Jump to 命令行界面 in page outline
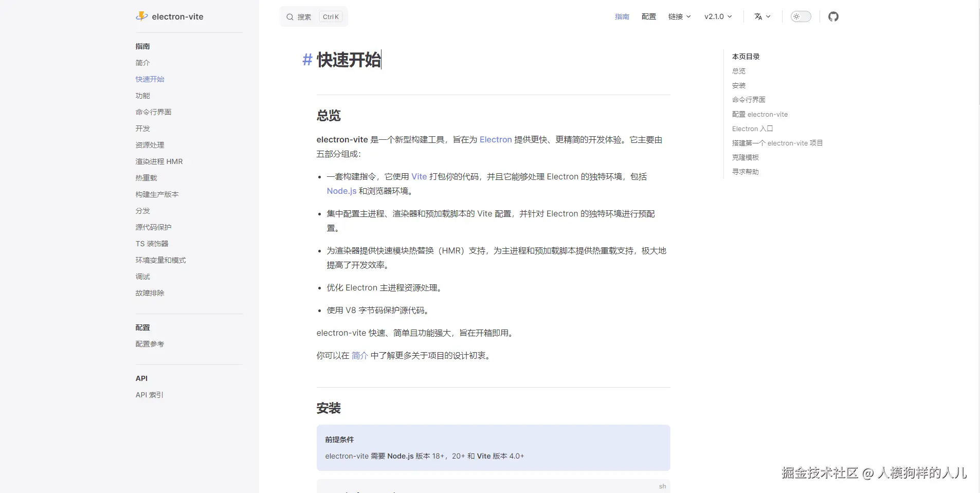 pyautogui.click(x=749, y=100)
